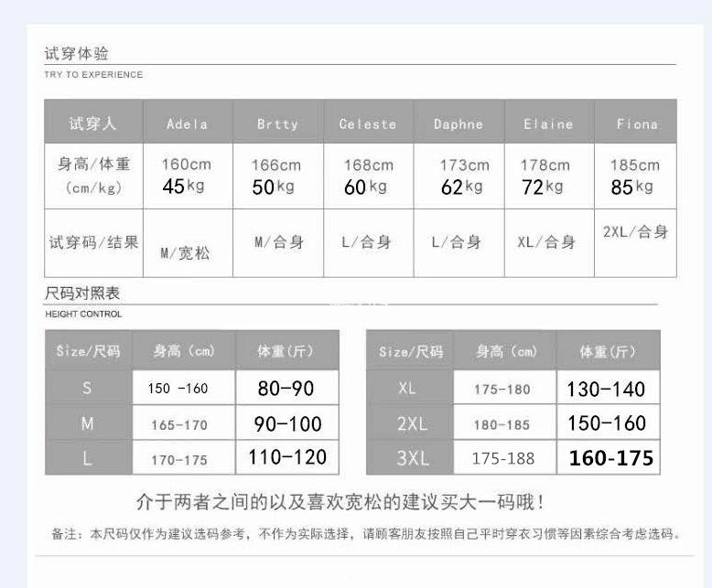This screenshot has width=712, height=588.
Task: Click the left table 身高 (cm) header
Action: pyautogui.click(x=184, y=350)
